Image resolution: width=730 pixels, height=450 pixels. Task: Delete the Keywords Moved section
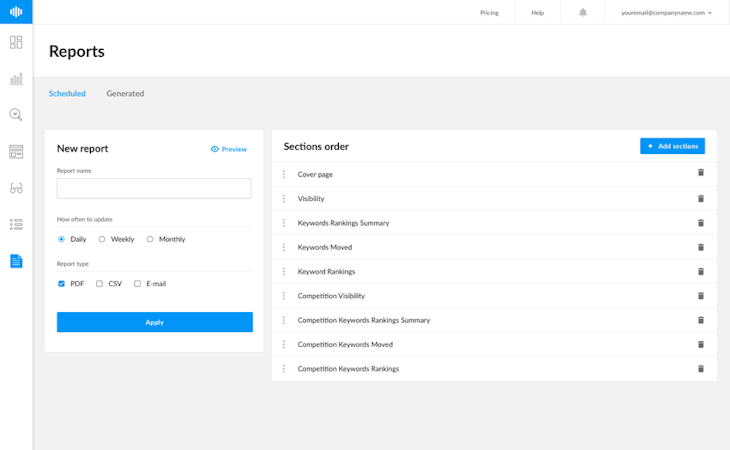pos(701,247)
